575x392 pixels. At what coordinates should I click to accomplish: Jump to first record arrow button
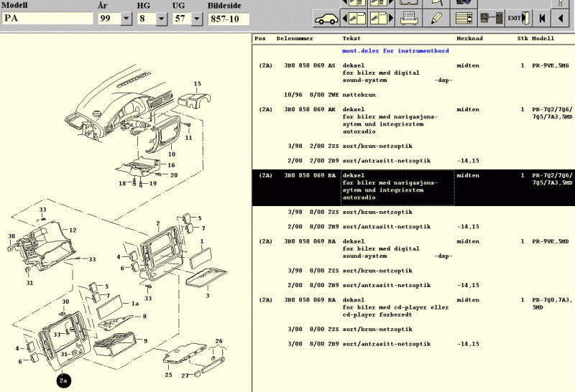pyautogui.click(x=541, y=17)
